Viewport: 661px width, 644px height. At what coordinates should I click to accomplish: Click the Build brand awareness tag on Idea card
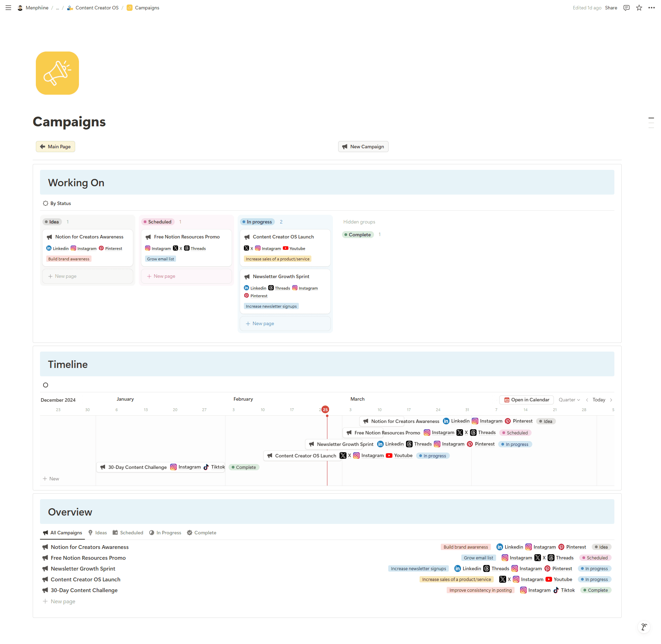pyautogui.click(x=69, y=259)
